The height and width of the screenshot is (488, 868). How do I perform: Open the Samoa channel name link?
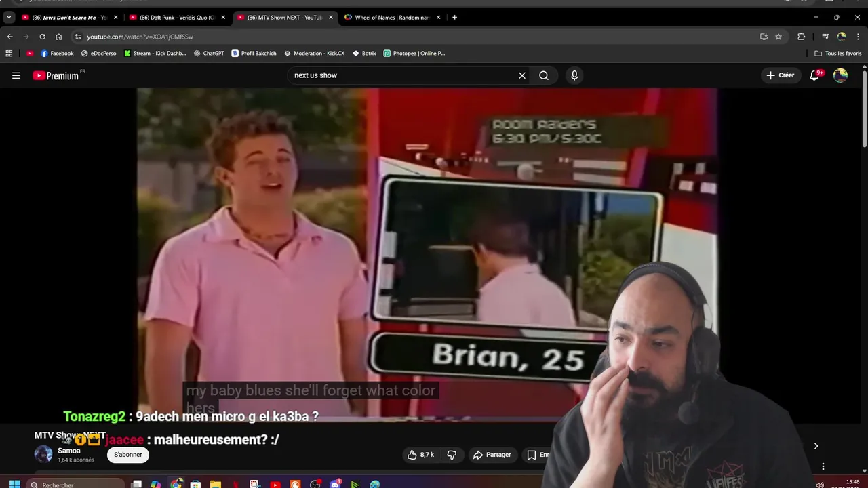69,451
